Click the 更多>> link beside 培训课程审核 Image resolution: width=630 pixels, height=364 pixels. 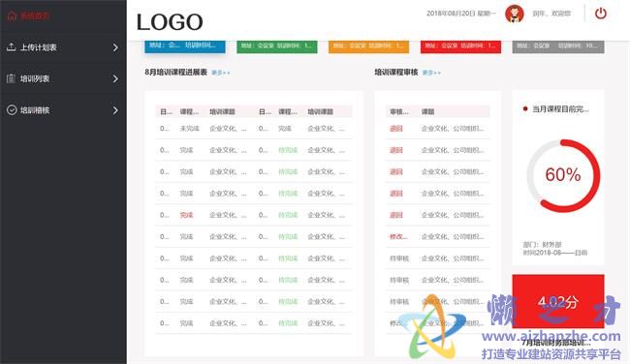[x=431, y=73]
